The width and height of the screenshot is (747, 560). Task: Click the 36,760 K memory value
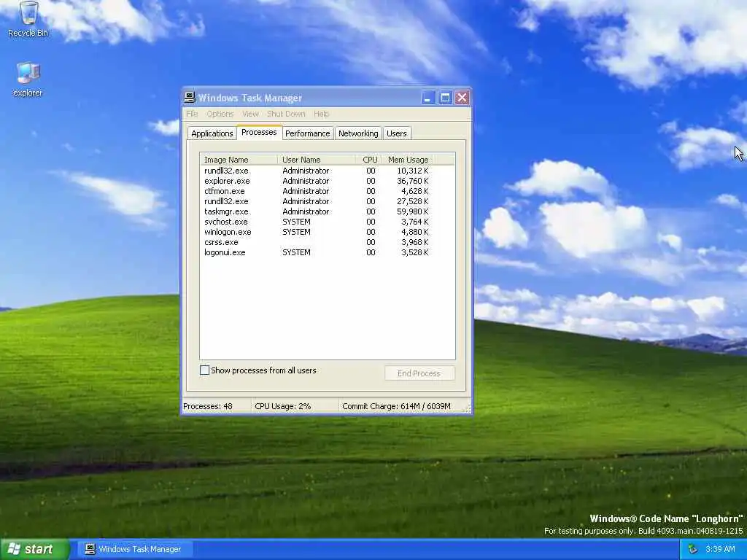point(413,181)
